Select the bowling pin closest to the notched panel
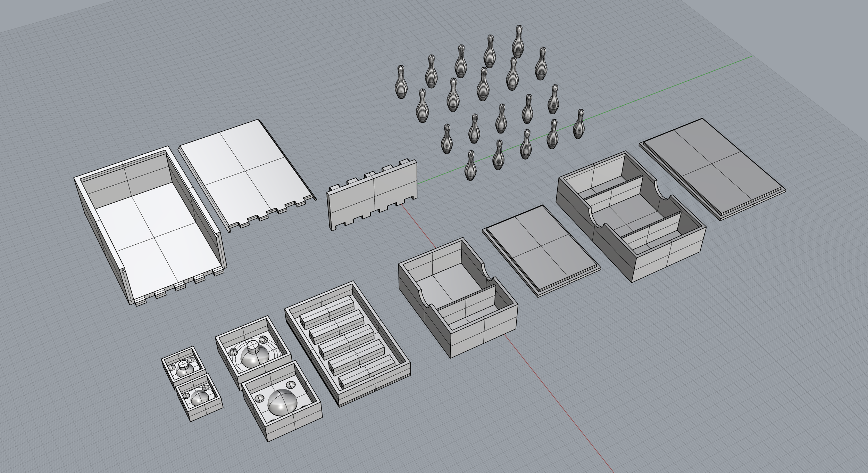The height and width of the screenshot is (473, 868). (x=470, y=165)
